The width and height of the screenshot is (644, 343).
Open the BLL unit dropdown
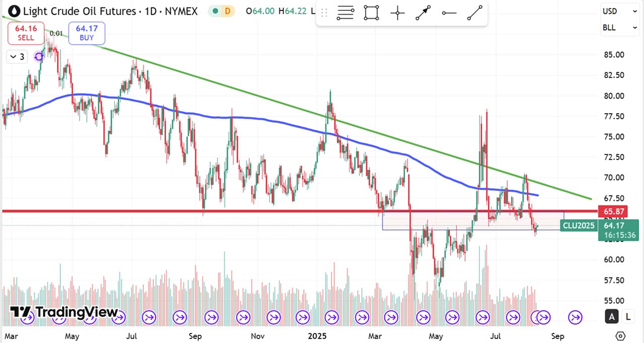tap(620, 28)
